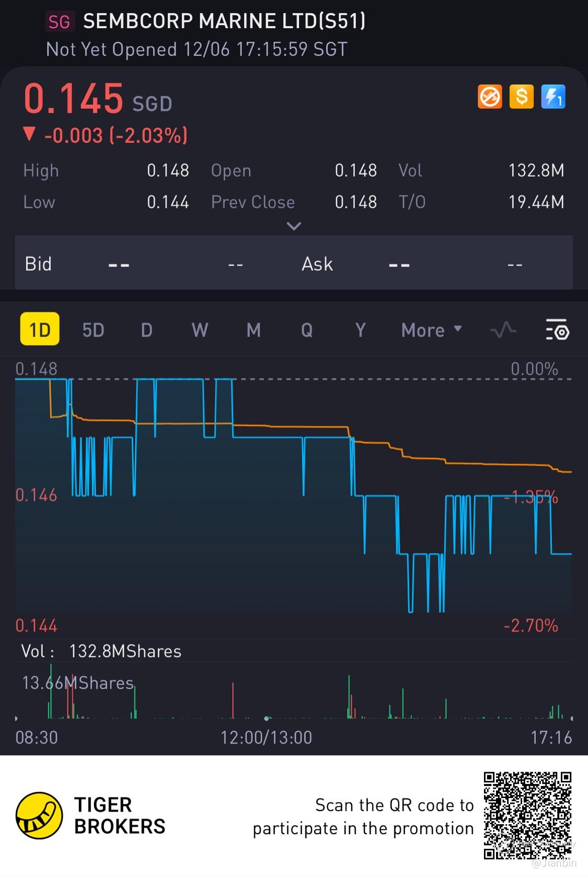
Task: Switch to the 5D chart period
Action: [x=94, y=330]
